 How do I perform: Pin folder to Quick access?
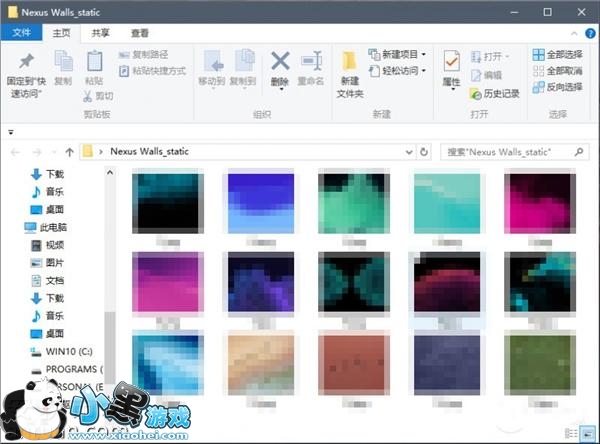[26, 74]
